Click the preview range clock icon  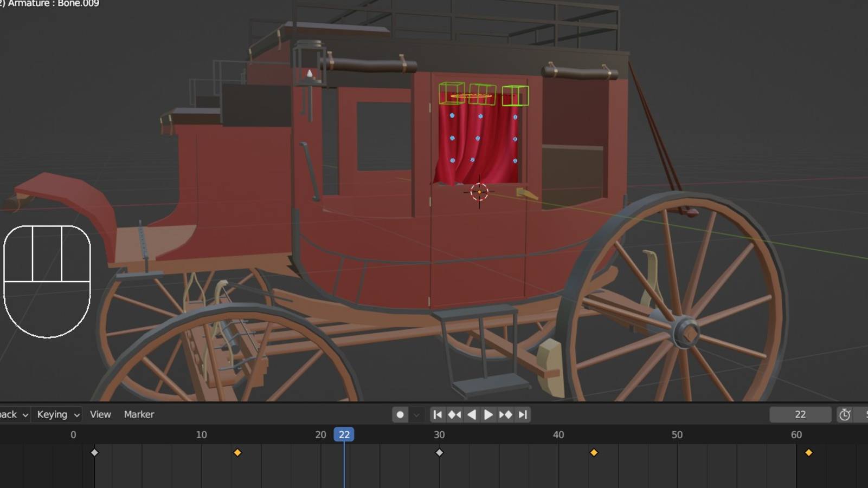(x=845, y=415)
